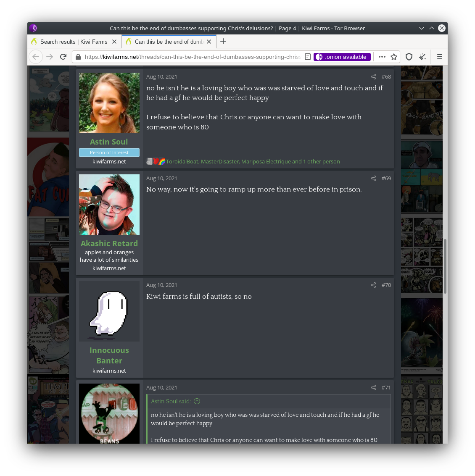
Task: Open Akashic Retard's profile name
Action: [109, 244]
